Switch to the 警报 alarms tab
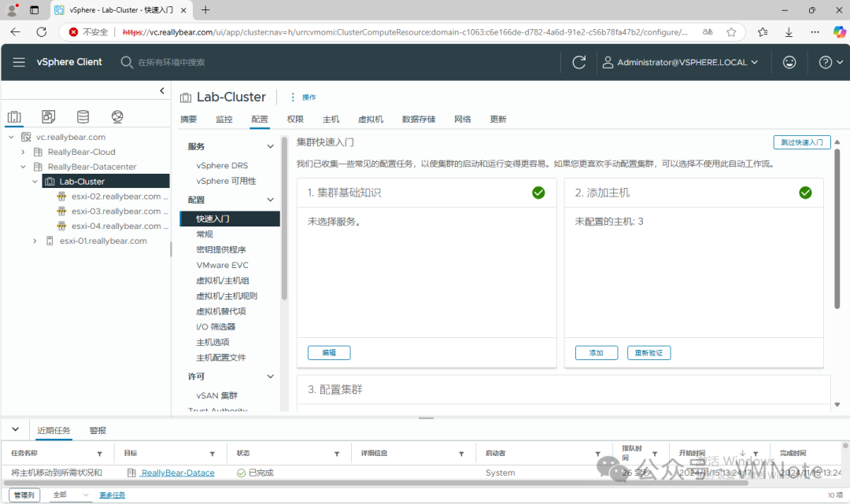 (98, 430)
